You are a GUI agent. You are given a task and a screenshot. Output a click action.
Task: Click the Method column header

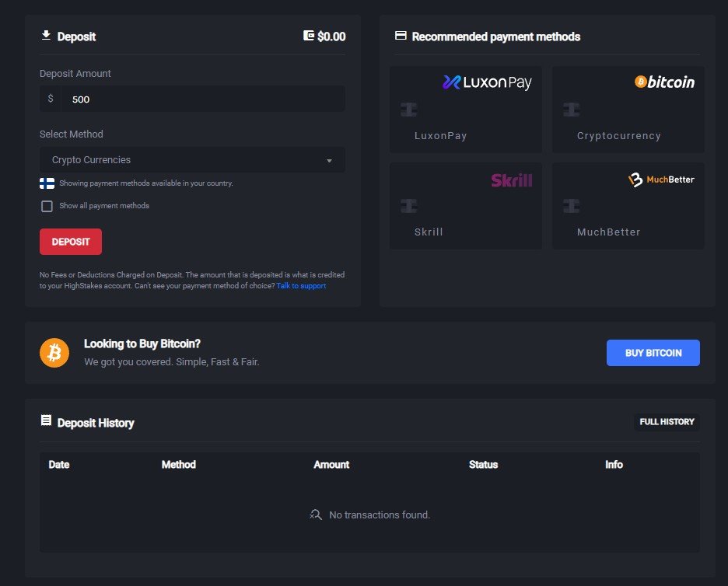(x=179, y=465)
